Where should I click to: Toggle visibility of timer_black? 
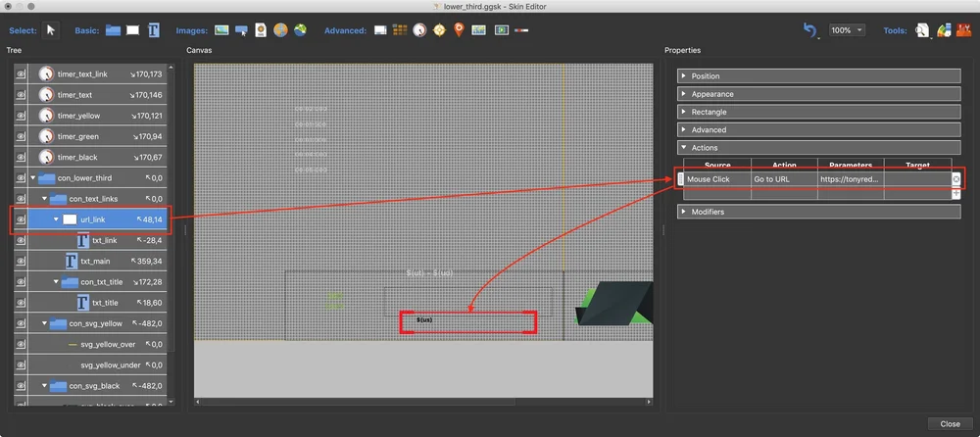[21, 157]
